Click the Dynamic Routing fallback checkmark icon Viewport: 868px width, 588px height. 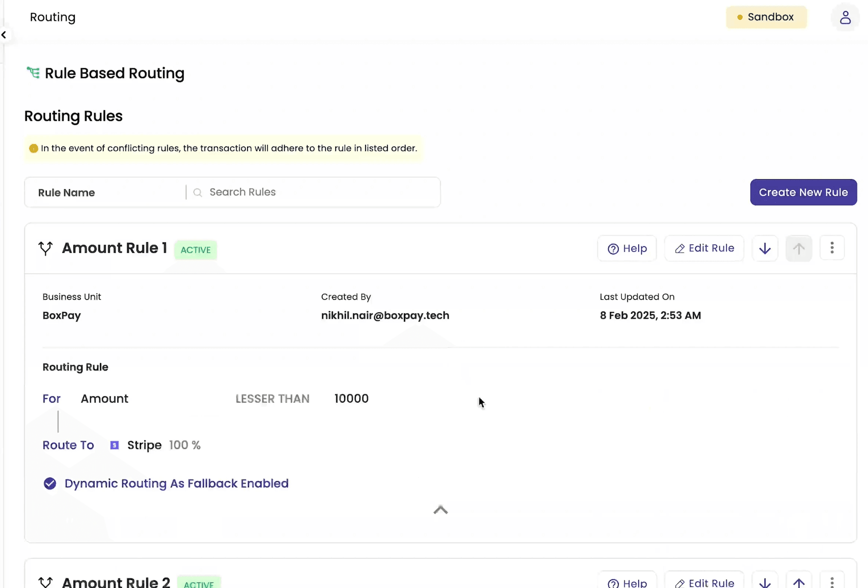(x=50, y=483)
